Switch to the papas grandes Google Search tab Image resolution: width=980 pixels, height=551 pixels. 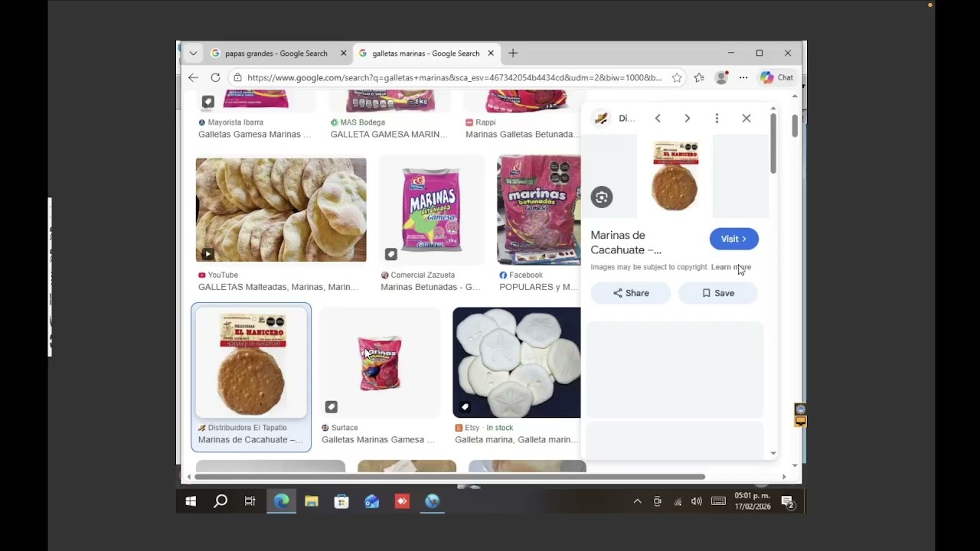(276, 54)
